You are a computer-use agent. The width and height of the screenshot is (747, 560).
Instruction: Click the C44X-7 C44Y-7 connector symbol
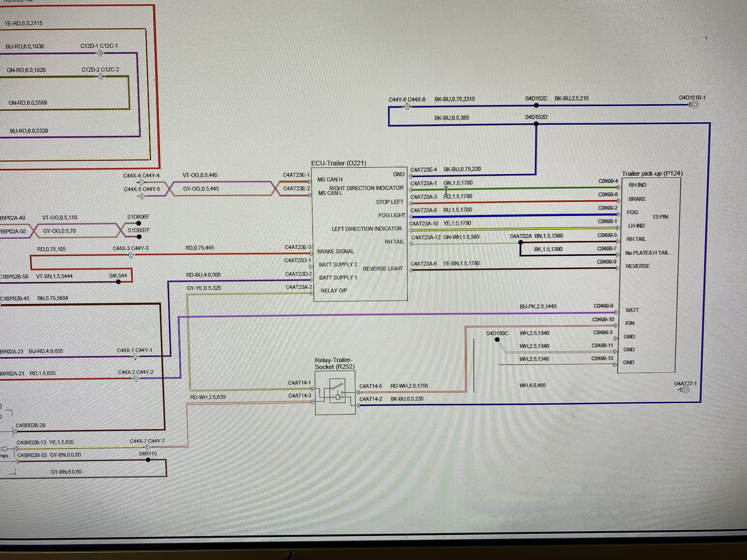147,447
